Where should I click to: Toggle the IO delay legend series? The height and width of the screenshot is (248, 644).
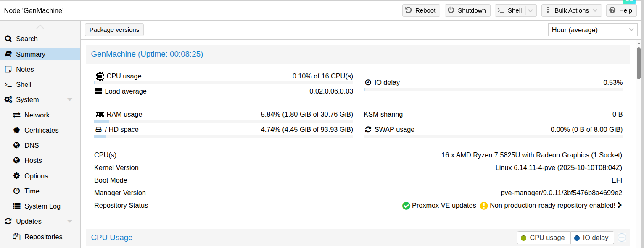(592, 238)
